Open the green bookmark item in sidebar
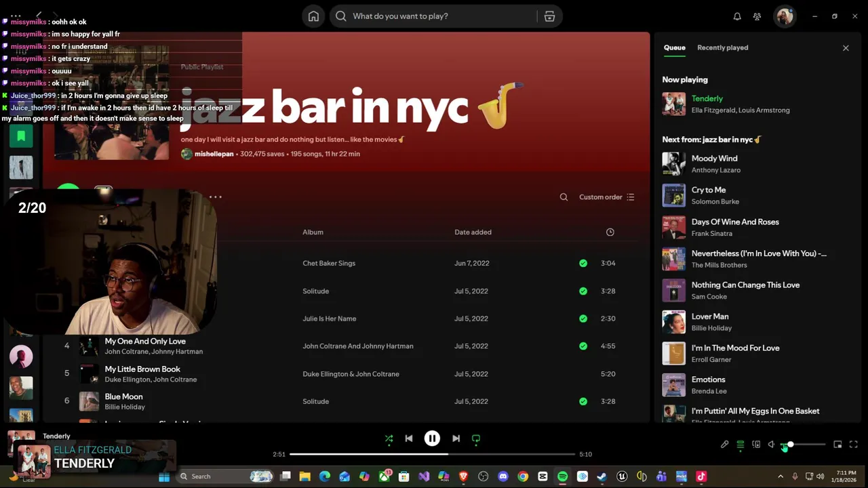This screenshot has width=868, height=488. pyautogui.click(x=21, y=136)
